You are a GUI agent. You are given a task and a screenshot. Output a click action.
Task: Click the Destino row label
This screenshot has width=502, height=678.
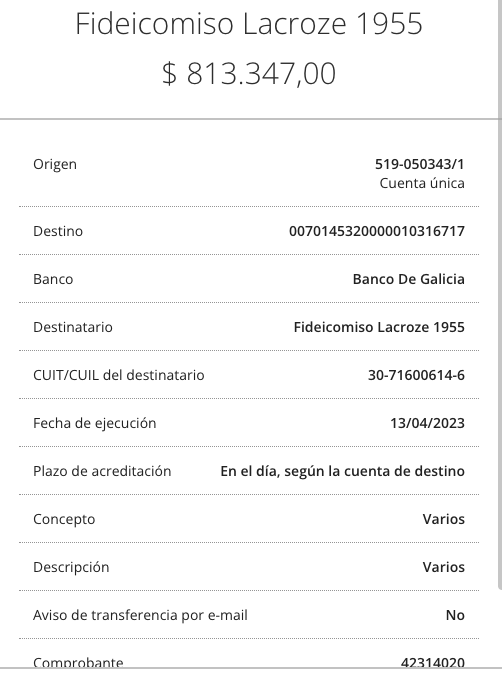coord(58,231)
